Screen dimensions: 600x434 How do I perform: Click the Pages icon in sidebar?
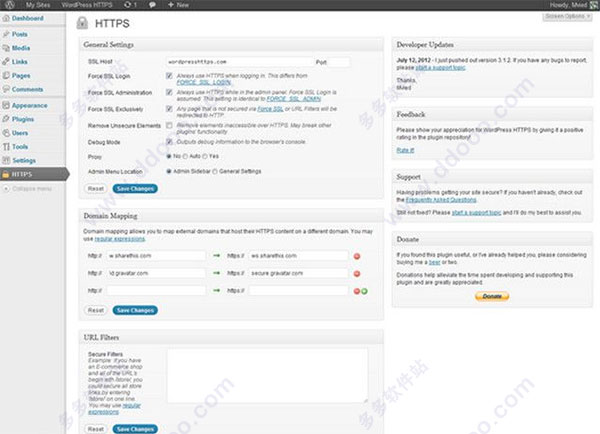(6, 75)
